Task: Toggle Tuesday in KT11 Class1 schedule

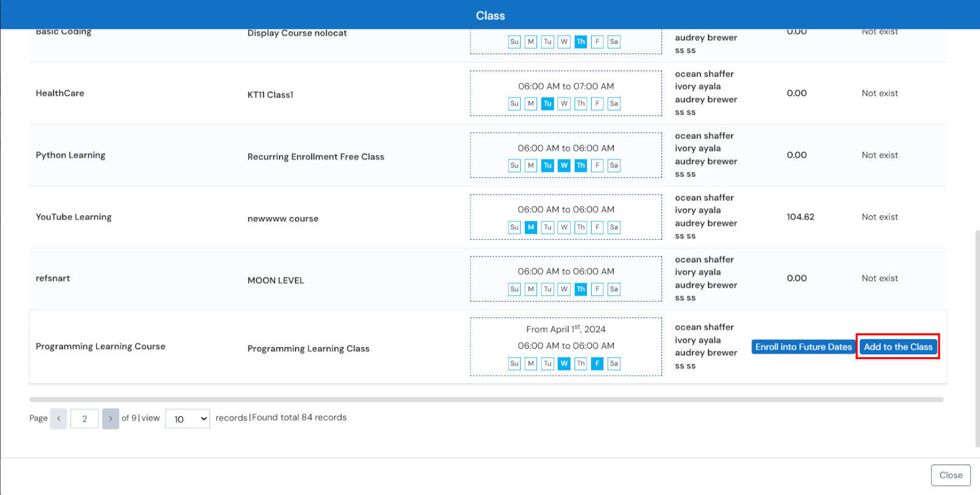Action: (x=548, y=104)
